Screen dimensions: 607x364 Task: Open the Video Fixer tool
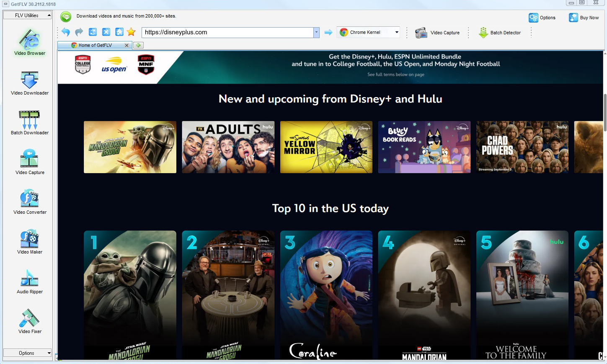pyautogui.click(x=29, y=321)
